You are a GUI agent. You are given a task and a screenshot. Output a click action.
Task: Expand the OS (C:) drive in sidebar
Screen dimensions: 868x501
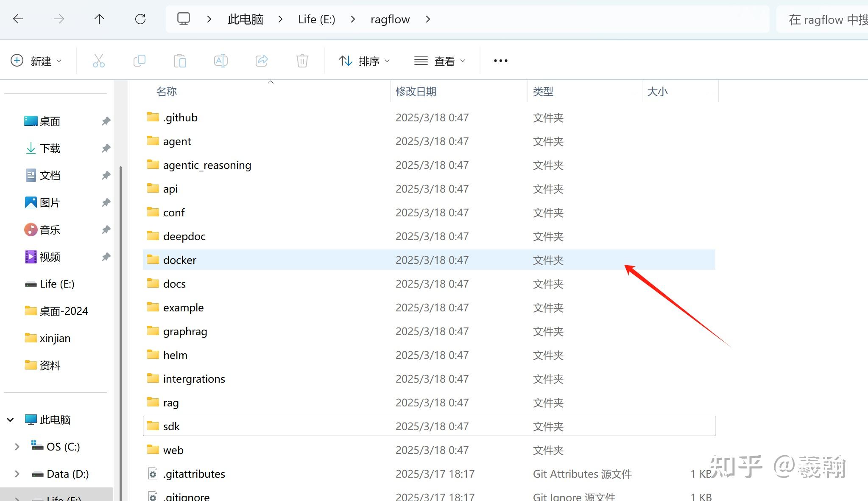pos(17,446)
